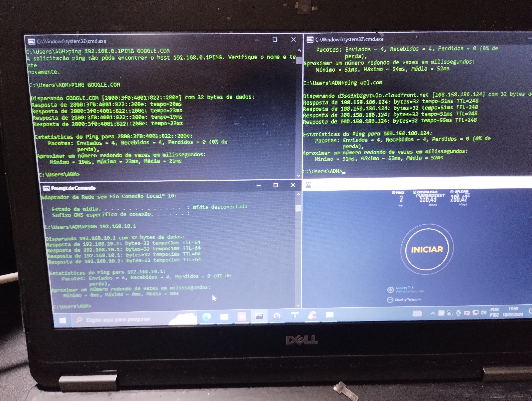The width and height of the screenshot is (532, 401).
Task: Show hidden system tray icons chevron
Action: tap(432, 313)
